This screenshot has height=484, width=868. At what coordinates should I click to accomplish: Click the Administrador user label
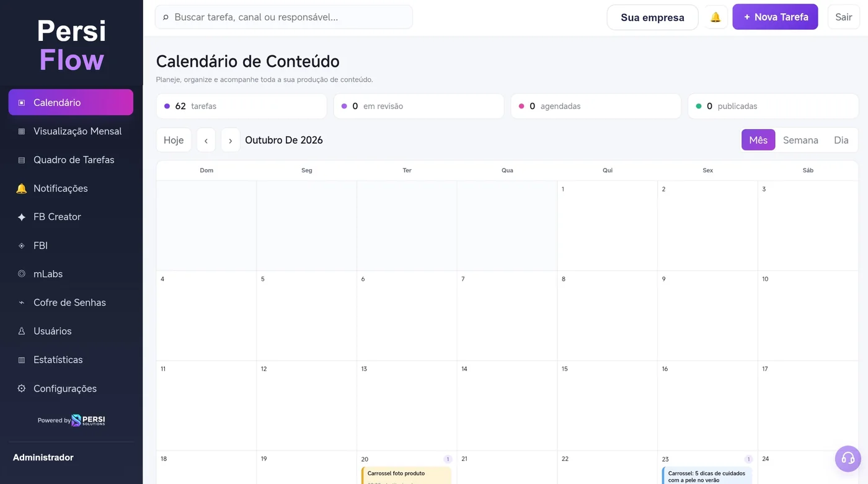(43, 457)
